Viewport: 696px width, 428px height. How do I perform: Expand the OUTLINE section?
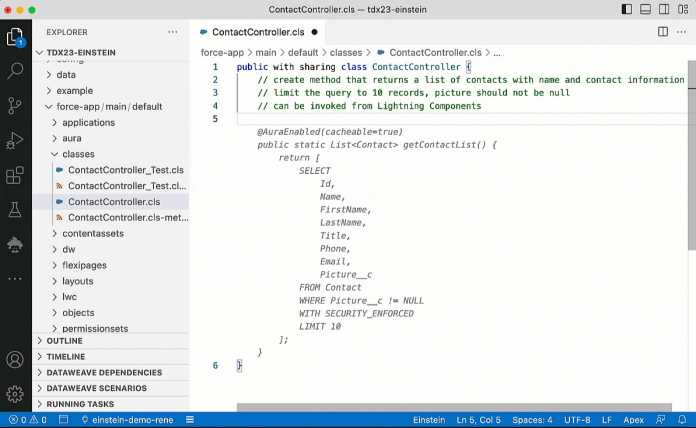click(65, 341)
